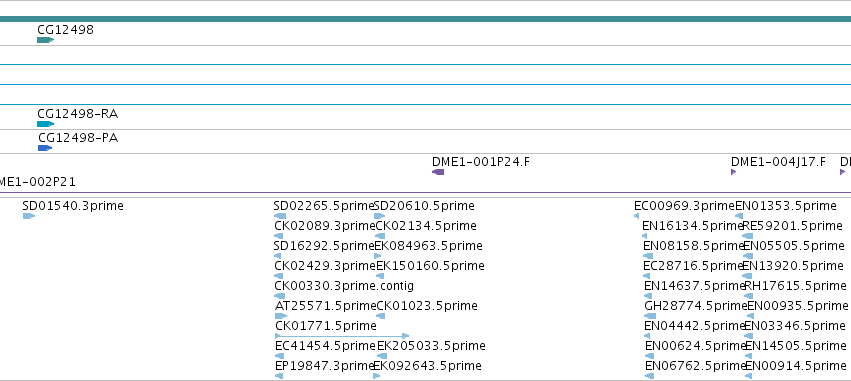Click the SD20610.5prime label text
The height and width of the screenshot is (381, 851).
click(424, 206)
